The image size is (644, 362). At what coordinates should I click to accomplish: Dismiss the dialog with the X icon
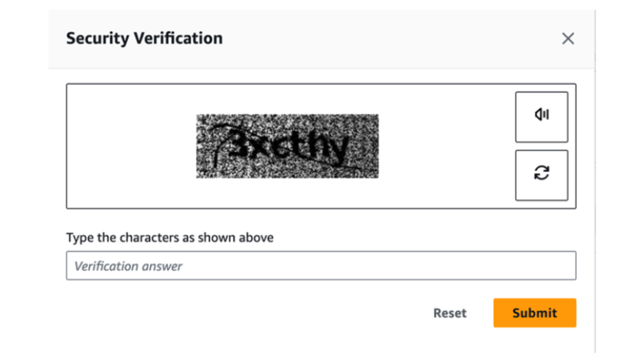point(568,38)
